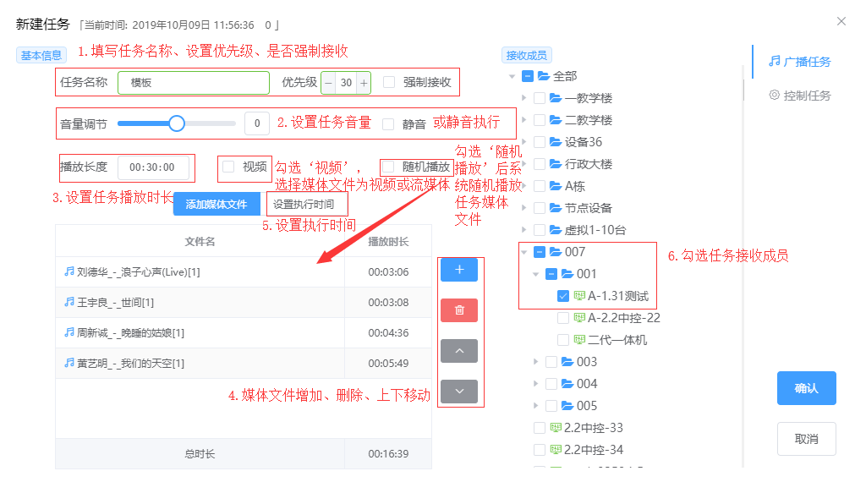Expand the 003 folder node
The image size is (855, 504).
point(535,362)
